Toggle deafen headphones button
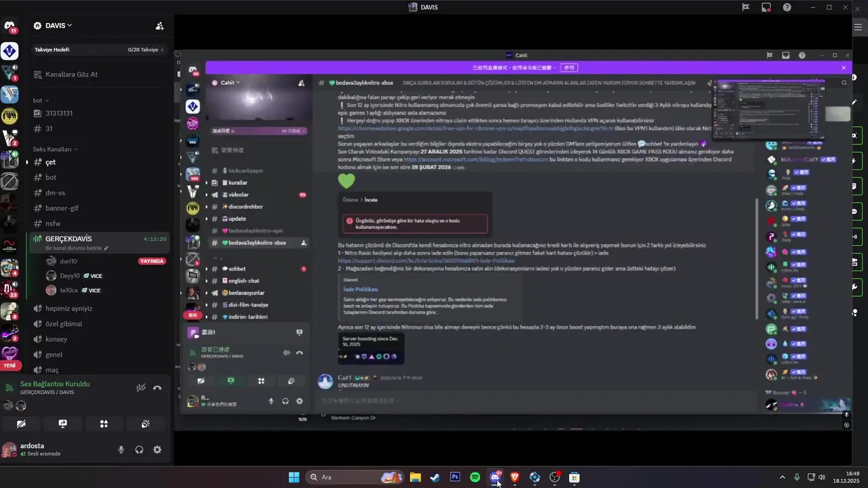The image size is (868, 488). pos(139,449)
